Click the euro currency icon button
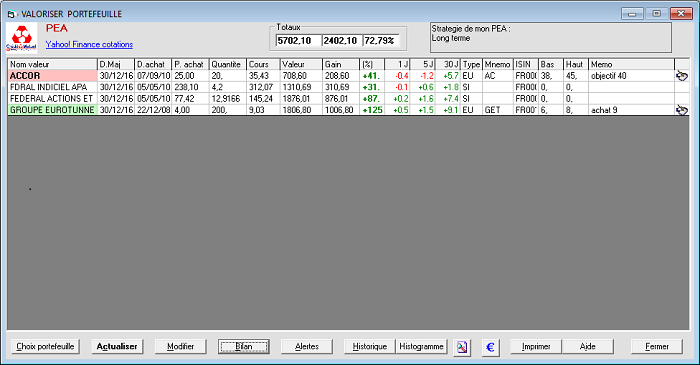The height and width of the screenshot is (365, 700). point(490,347)
